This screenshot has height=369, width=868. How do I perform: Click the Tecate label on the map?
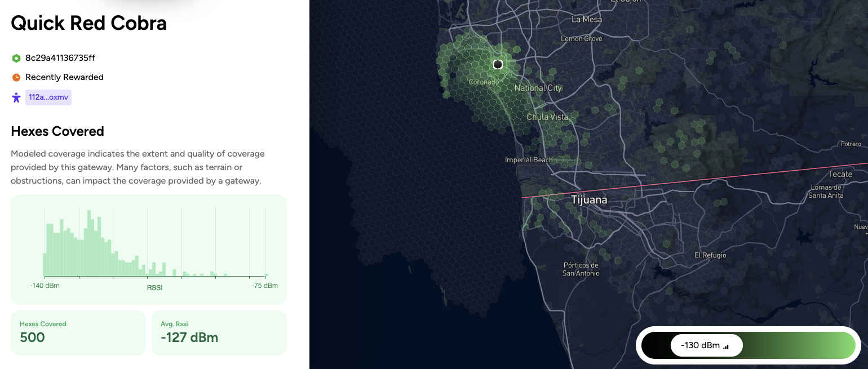pyautogui.click(x=840, y=174)
